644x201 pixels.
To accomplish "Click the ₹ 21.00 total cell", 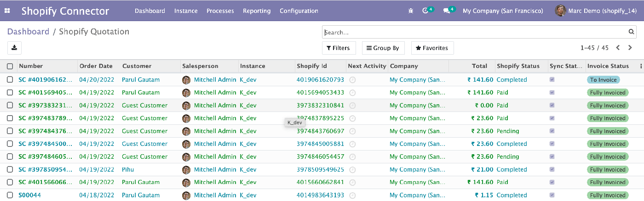I will [x=482, y=170].
